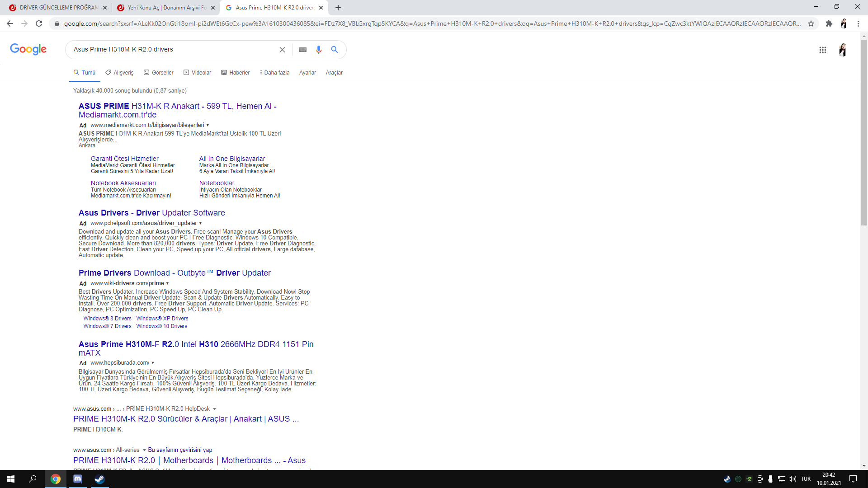Click Bu sayfanın çevirisini yap
Image resolution: width=868 pixels, height=488 pixels.
[180, 450]
